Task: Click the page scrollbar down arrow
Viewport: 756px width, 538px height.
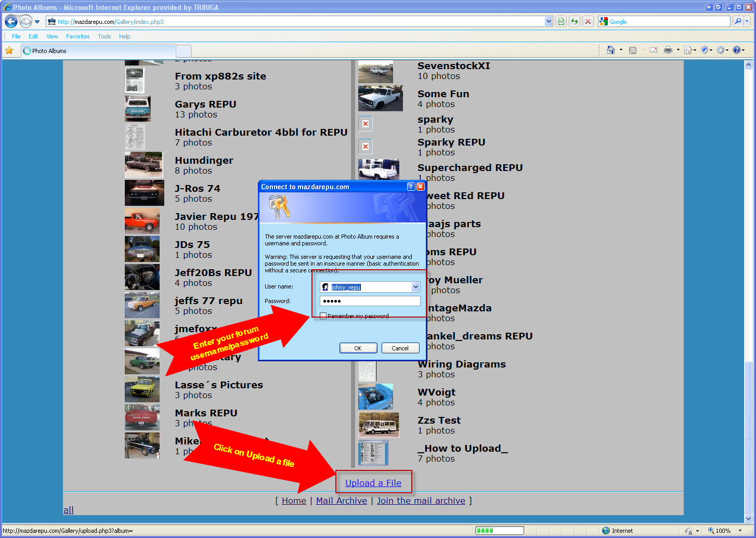Action: pos(749,518)
